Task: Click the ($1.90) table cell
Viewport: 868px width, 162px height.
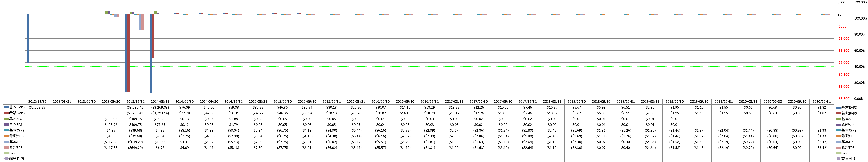Action: pos(454,147)
